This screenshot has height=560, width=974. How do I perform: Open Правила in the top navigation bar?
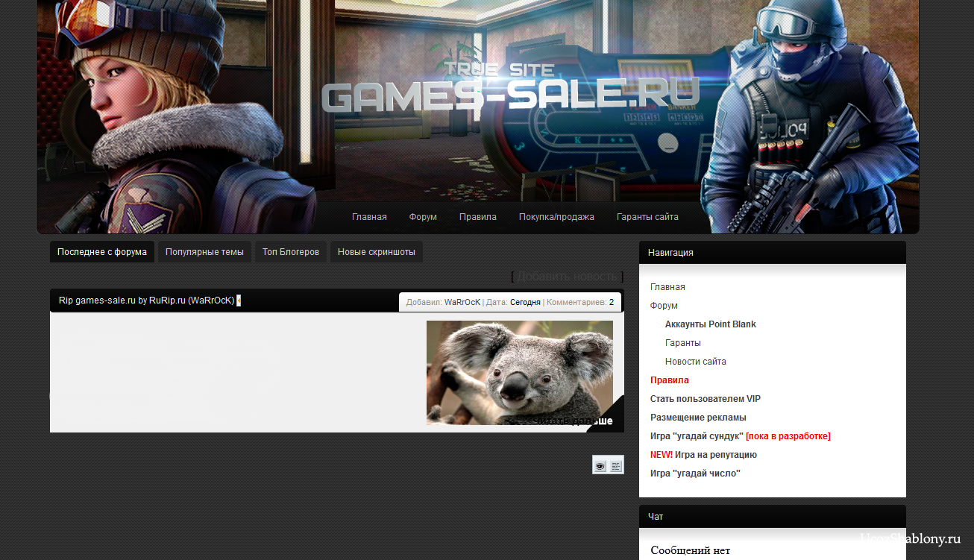(478, 217)
